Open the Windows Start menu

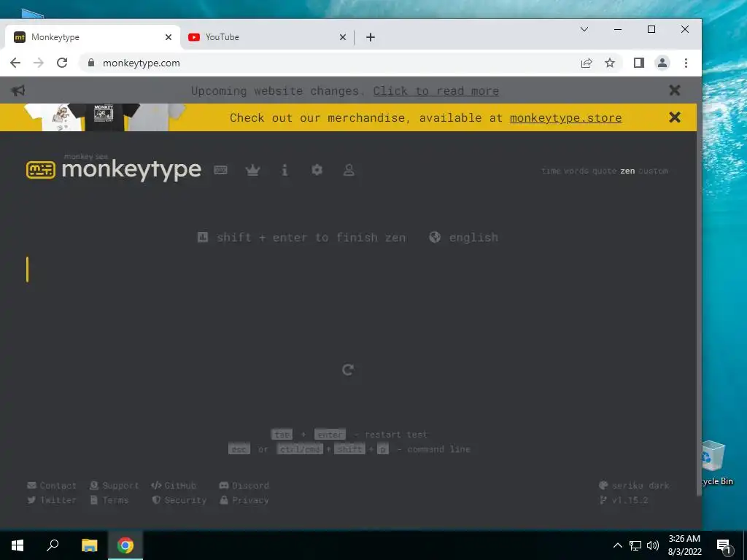coord(18,545)
